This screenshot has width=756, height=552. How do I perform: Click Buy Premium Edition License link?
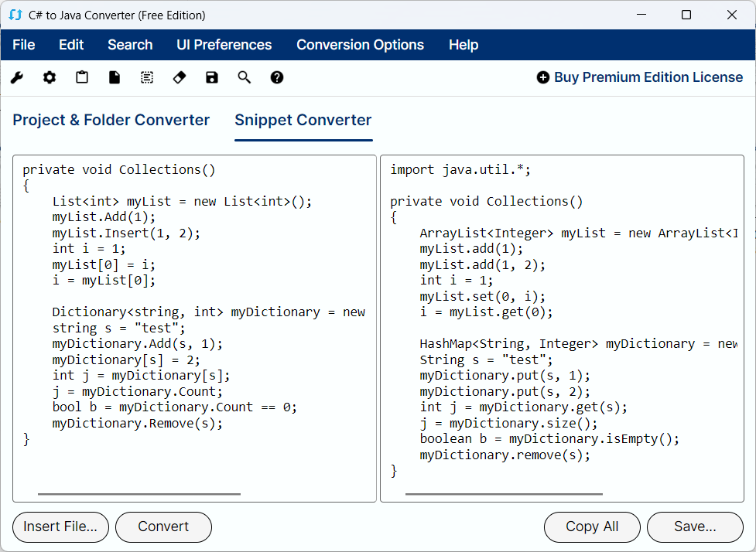(640, 77)
